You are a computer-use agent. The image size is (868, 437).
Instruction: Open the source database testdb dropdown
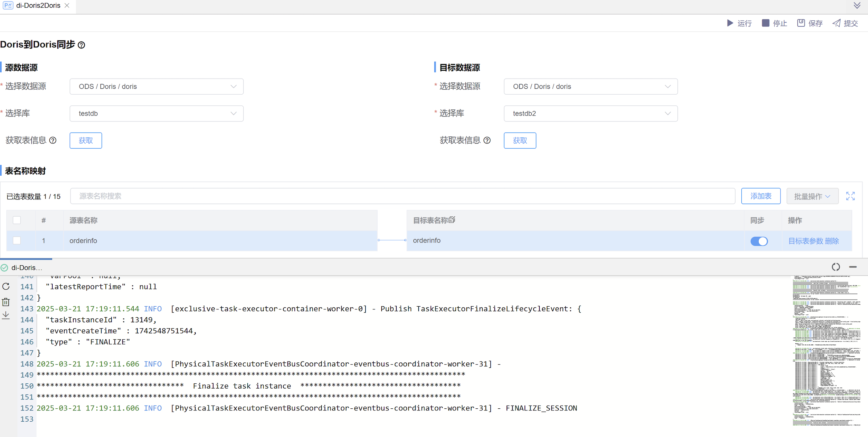(156, 114)
